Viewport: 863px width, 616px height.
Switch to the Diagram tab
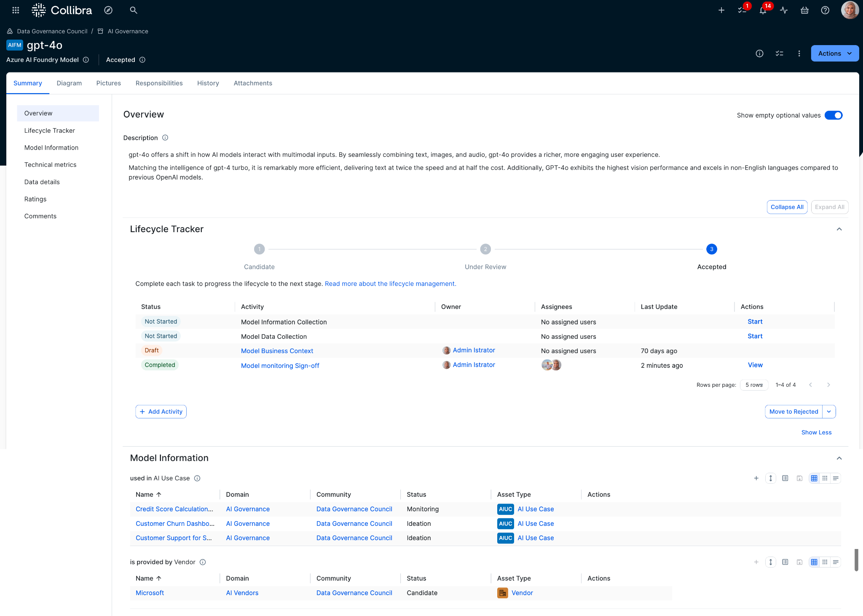point(69,83)
